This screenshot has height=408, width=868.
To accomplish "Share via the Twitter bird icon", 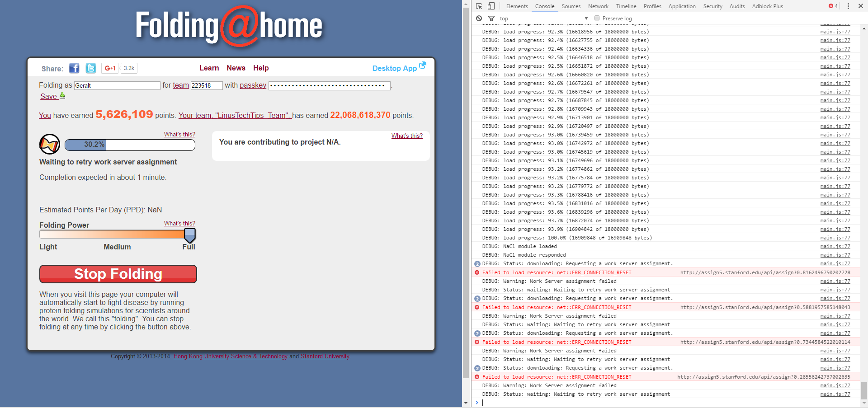I will point(91,68).
